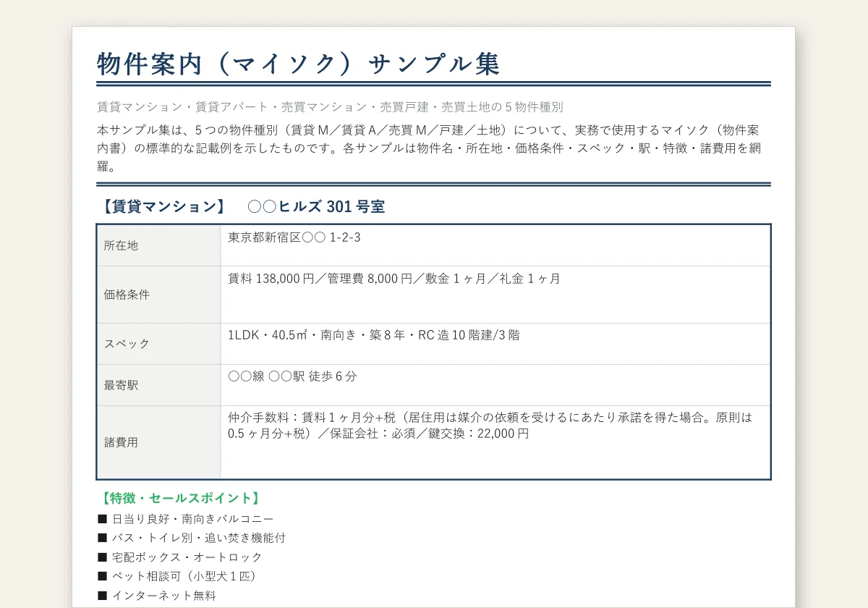Select the subtitle listing 5物件種別
This screenshot has width=868, height=608.
tap(330, 107)
